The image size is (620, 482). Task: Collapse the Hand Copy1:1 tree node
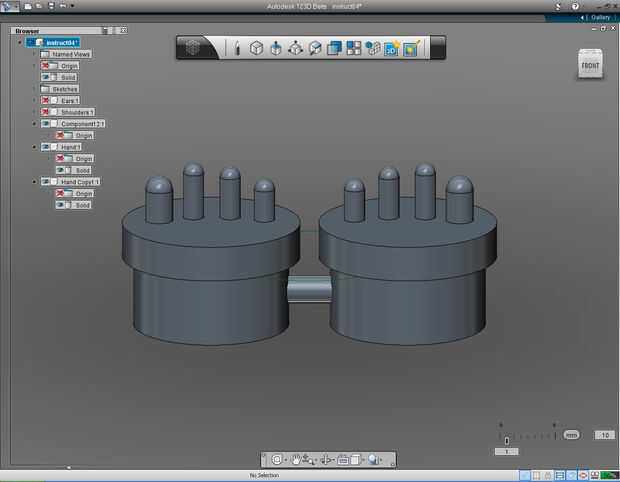tap(35, 182)
